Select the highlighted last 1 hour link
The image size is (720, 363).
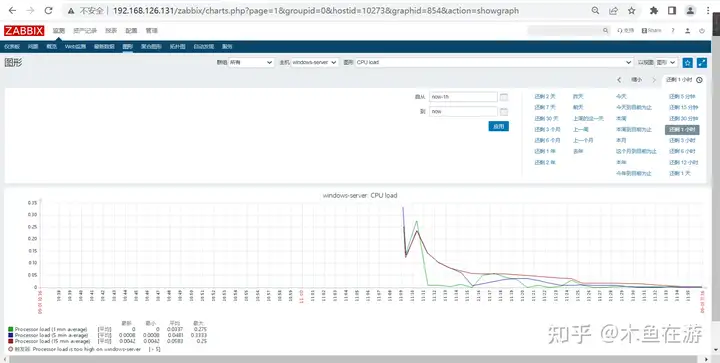682,129
